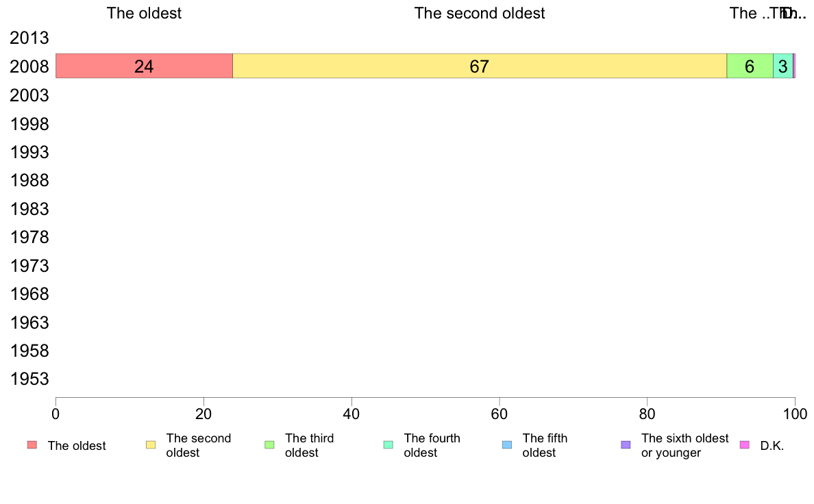Click the teal 'The fourth oldest' legend swatch
The image size is (814, 504).
click(x=388, y=445)
